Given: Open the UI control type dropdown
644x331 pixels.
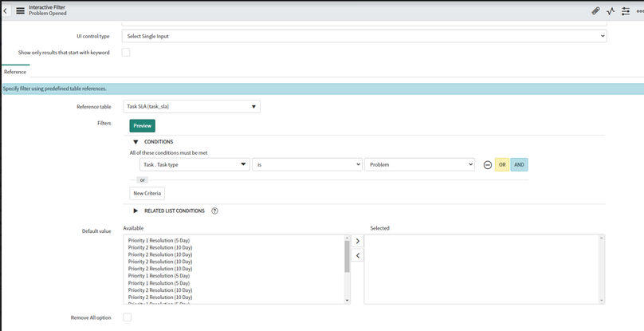Looking at the screenshot, I should [x=364, y=36].
